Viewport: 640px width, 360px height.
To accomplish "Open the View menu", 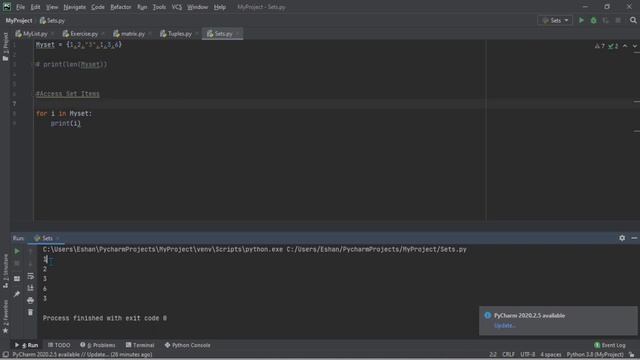I will coord(52,7).
